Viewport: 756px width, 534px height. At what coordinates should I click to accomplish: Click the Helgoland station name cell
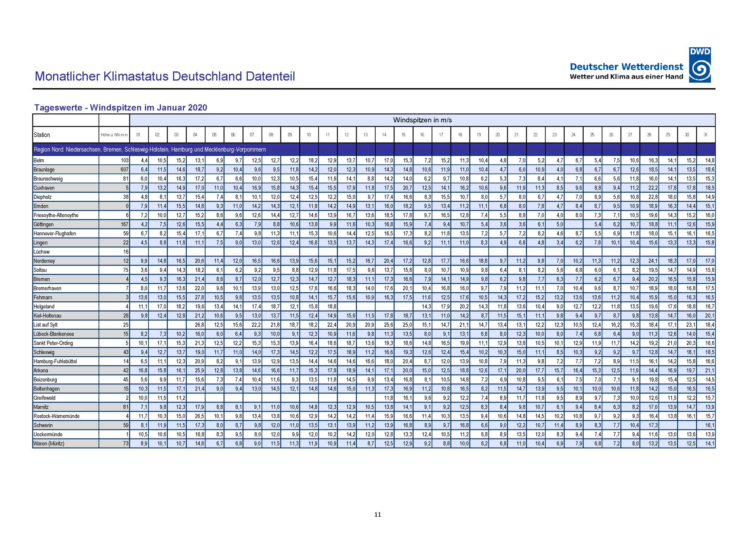pos(66,307)
